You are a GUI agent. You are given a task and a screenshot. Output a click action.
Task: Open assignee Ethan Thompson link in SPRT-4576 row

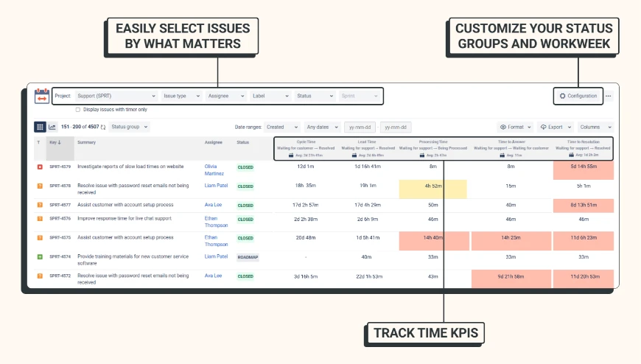pos(217,222)
